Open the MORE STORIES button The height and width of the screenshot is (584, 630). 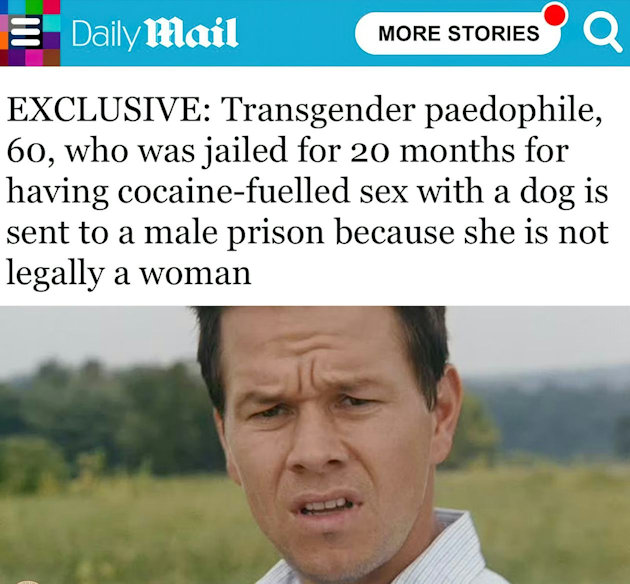458,33
